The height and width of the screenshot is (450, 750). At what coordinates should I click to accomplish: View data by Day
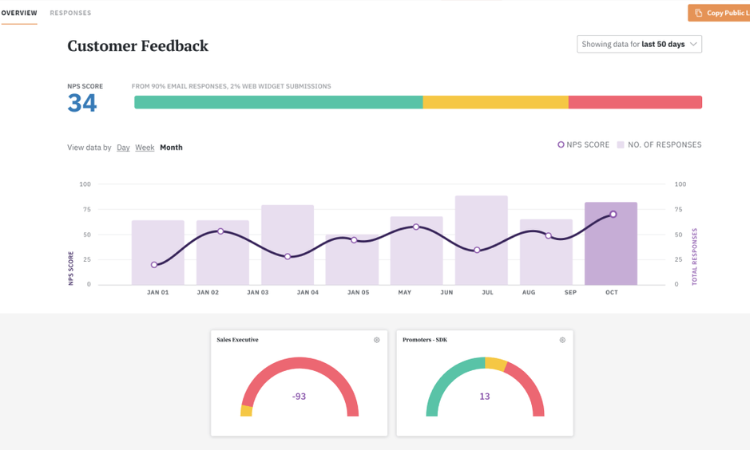(123, 147)
